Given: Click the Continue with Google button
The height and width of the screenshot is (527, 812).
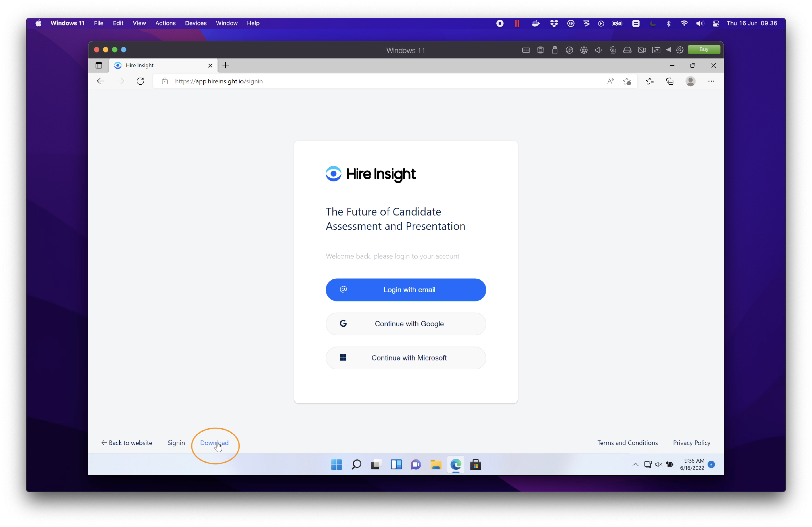Looking at the screenshot, I should pyautogui.click(x=406, y=323).
